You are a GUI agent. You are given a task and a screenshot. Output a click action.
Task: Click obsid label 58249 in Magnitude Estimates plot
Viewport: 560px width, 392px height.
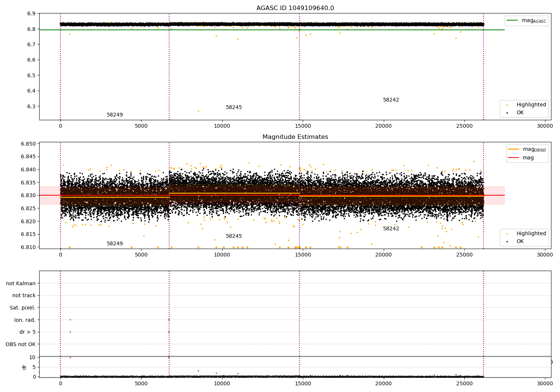(x=115, y=244)
